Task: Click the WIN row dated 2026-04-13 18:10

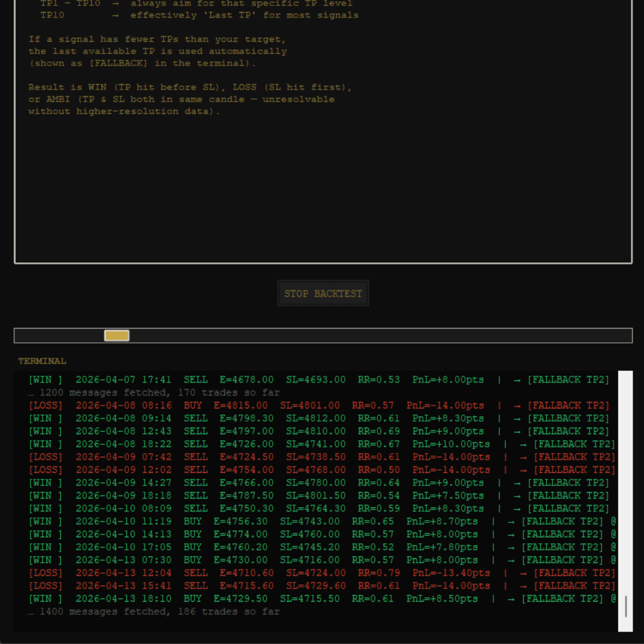Action: pyautogui.click(x=322, y=599)
